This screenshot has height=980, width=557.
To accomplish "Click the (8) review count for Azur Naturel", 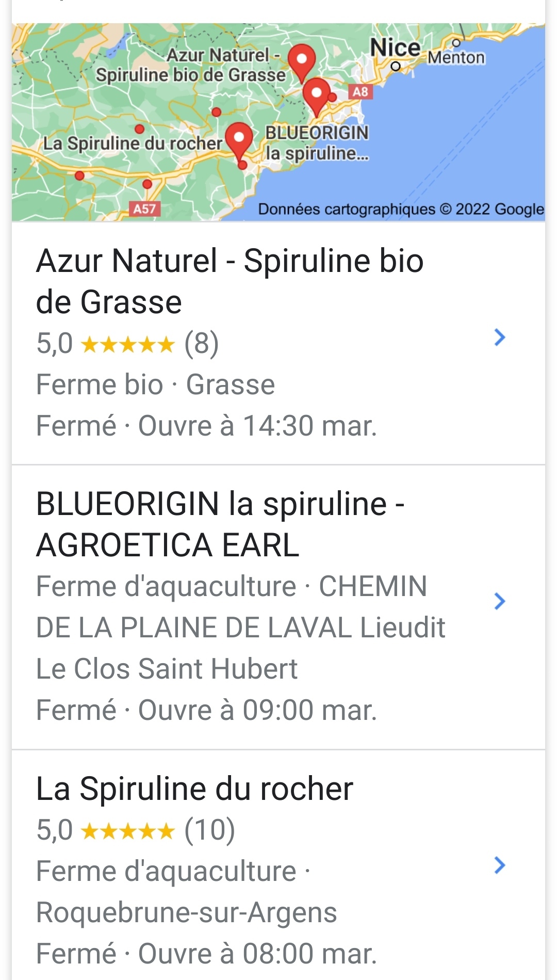I will click(202, 344).
